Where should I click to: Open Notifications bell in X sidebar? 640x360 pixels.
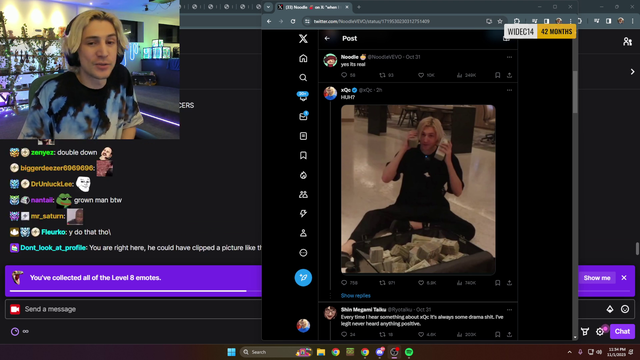coord(303,96)
